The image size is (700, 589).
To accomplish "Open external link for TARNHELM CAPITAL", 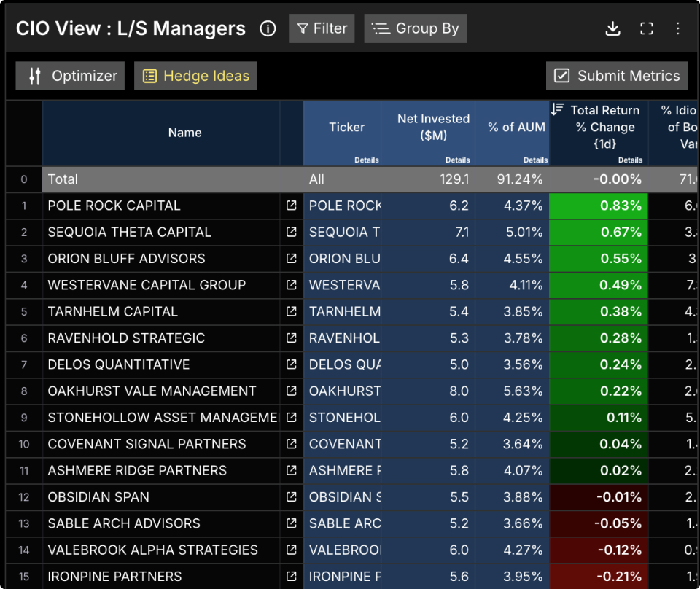I will pyautogui.click(x=292, y=311).
